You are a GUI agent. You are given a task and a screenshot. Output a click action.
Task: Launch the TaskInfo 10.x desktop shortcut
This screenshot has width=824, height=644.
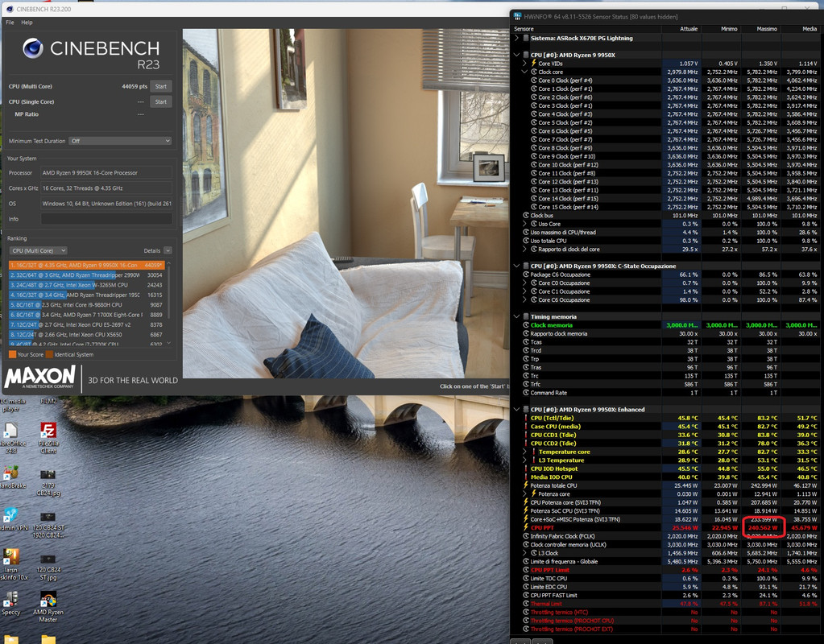pos(13,563)
